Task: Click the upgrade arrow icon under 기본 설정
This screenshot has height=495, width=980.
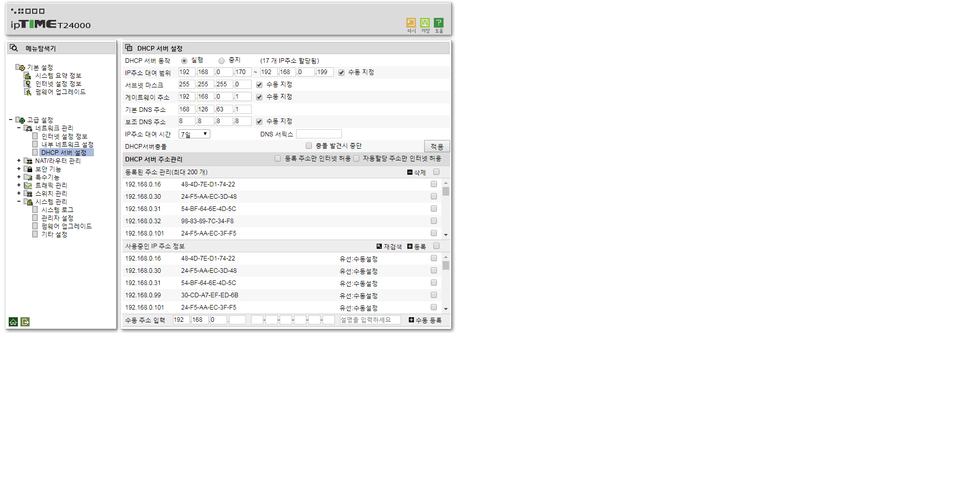Action: pos(28,92)
